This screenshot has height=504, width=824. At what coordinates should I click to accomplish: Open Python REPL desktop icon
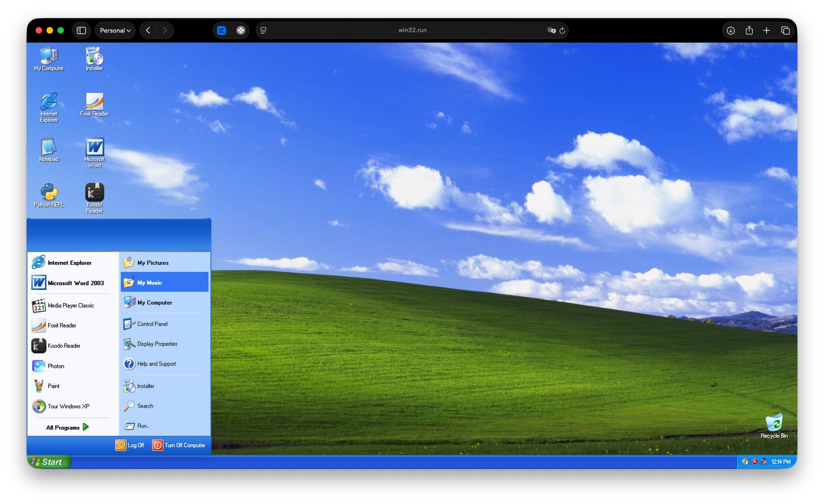point(49,196)
